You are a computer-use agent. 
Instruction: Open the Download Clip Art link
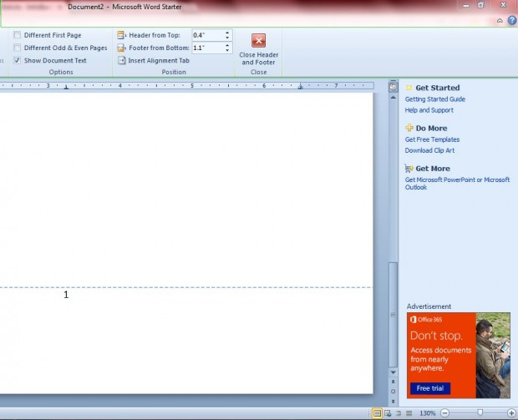429,150
